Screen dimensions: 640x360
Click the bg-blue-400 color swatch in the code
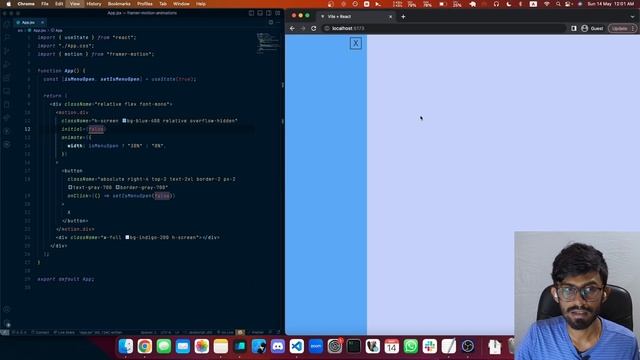pyautogui.click(x=124, y=121)
